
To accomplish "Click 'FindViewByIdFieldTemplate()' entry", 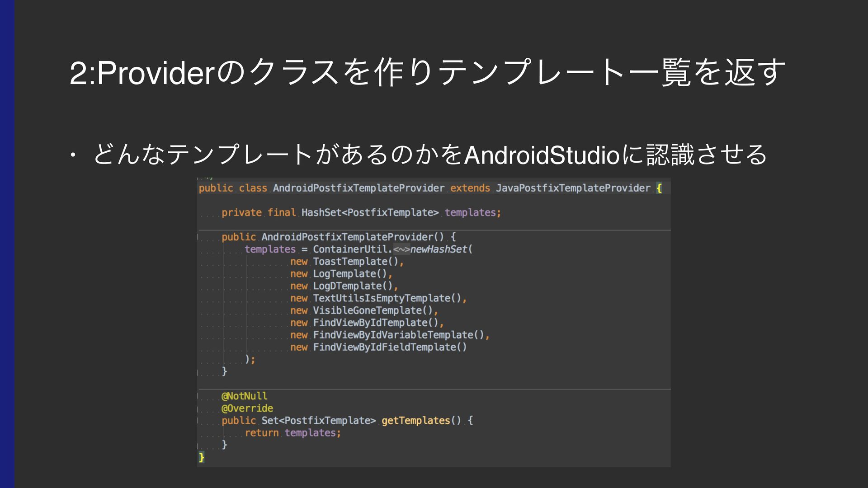I will pos(390,347).
